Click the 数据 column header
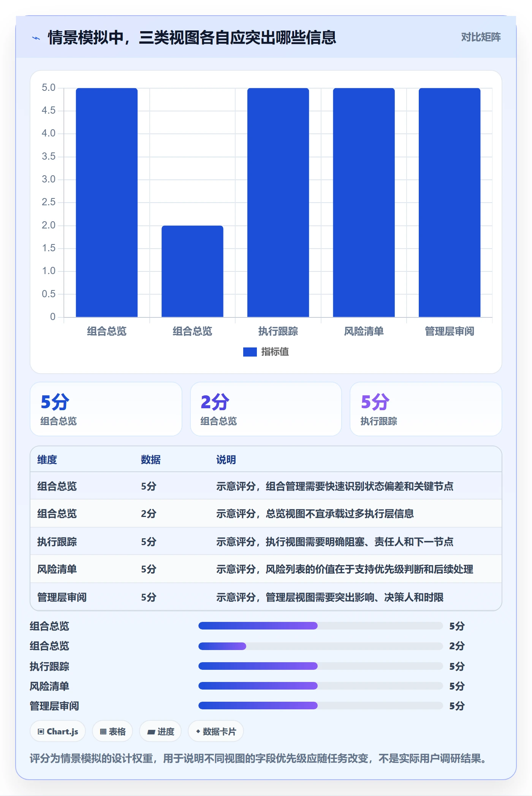Screen dimensions: 532x796 coord(151,460)
